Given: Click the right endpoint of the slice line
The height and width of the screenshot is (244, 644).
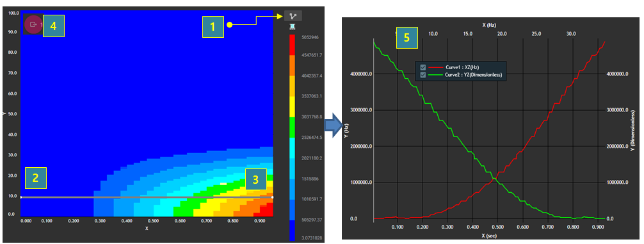Looking at the screenshot, I should click(x=273, y=197).
